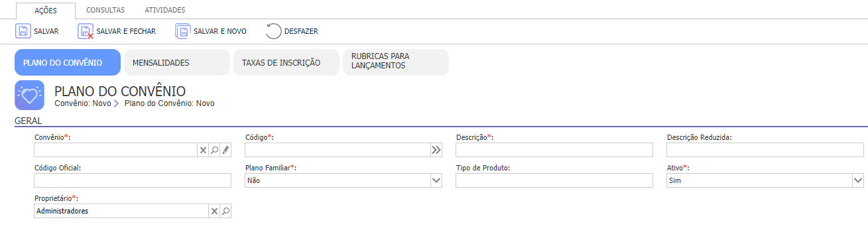Click Salvar e Fechar button text
This screenshot has height=246, width=868.
coord(126,31)
